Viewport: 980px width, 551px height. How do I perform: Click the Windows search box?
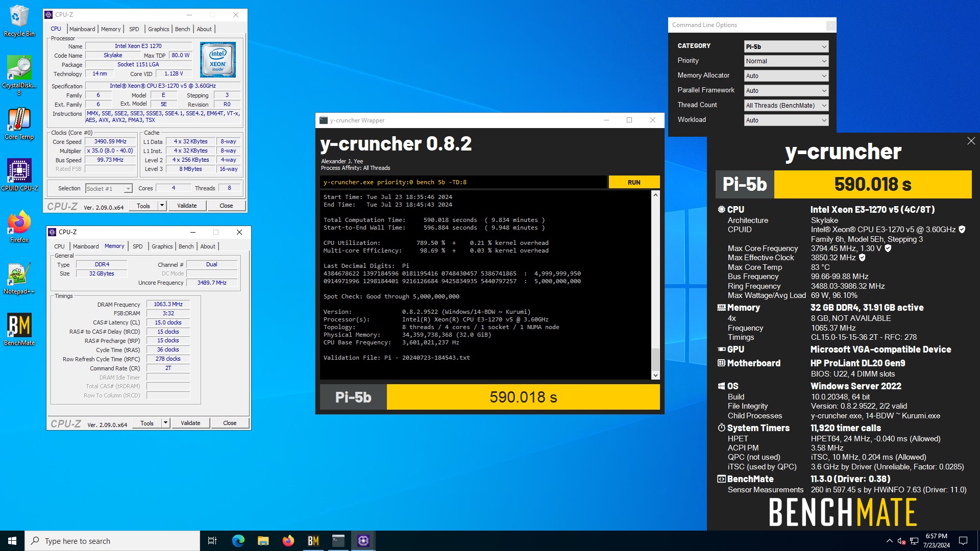click(112, 541)
